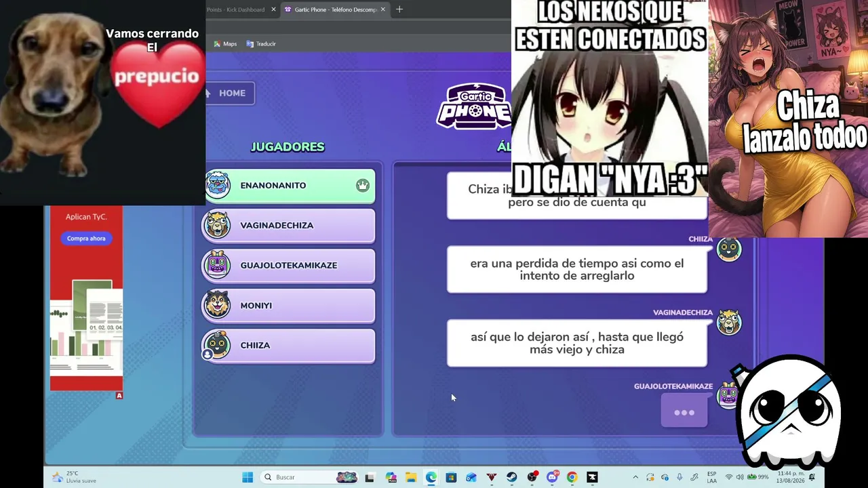Click the ad choices icon on the red ad
This screenshot has width=868, height=488.
[119, 395]
